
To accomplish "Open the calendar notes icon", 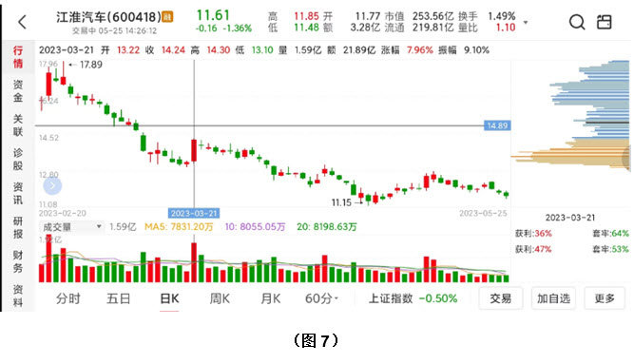I will [x=605, y=22].
